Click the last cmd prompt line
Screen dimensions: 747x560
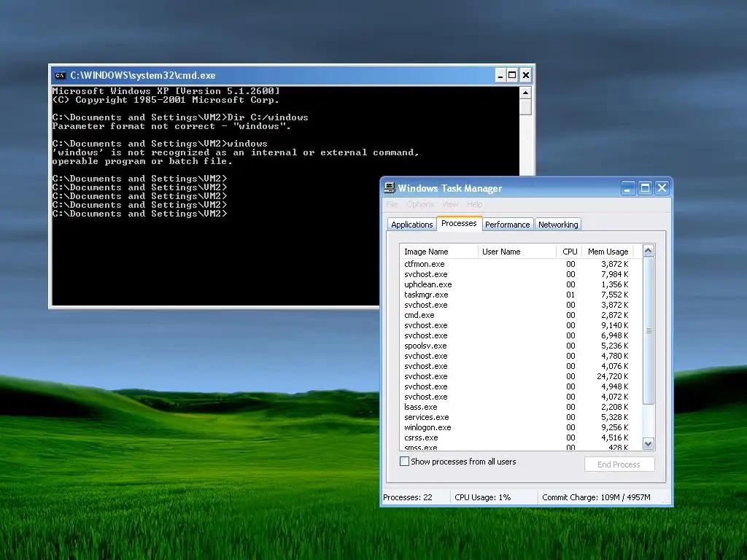pos(139,214)
